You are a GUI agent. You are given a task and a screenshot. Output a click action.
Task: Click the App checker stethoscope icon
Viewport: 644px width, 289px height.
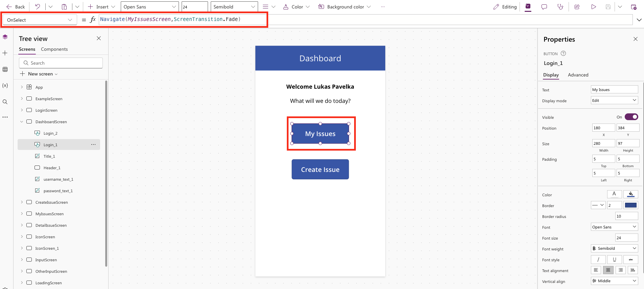(560, 7)
